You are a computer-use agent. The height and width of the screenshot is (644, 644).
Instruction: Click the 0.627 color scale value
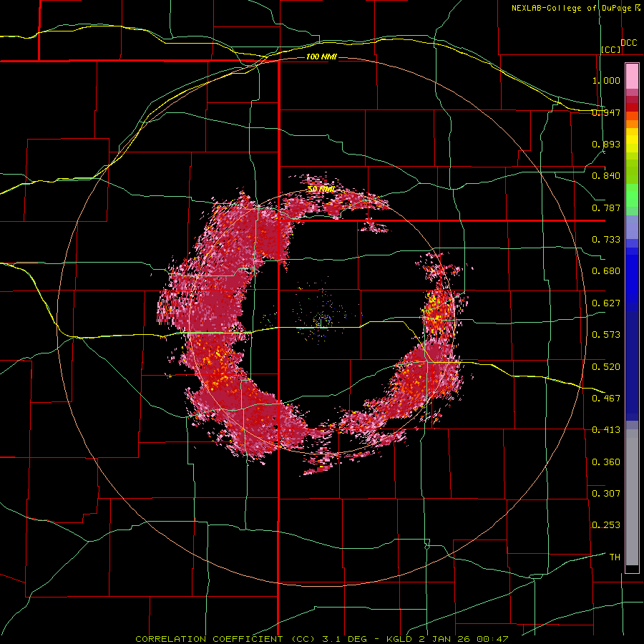tap(606, 303)
